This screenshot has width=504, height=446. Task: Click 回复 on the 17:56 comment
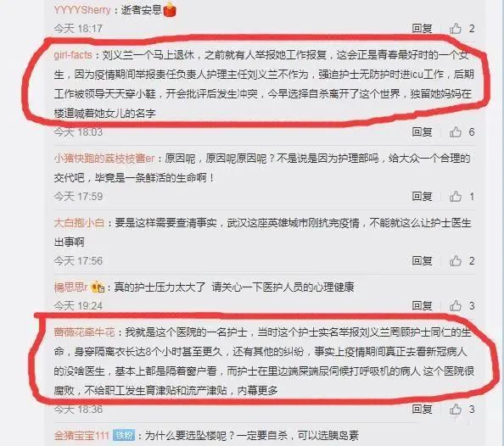click(422, 260)
